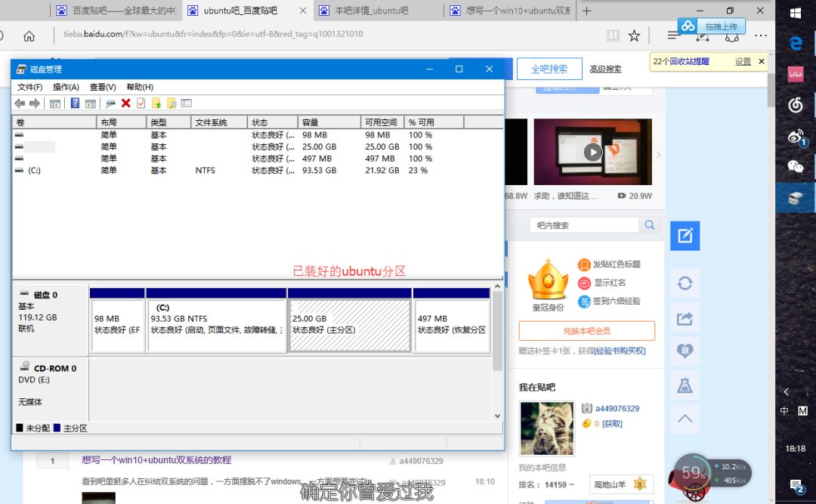Viewport: 816px width, 504px height.
Task: Click the Forward arrow in Disk Management toolbar
Action: 35,104
